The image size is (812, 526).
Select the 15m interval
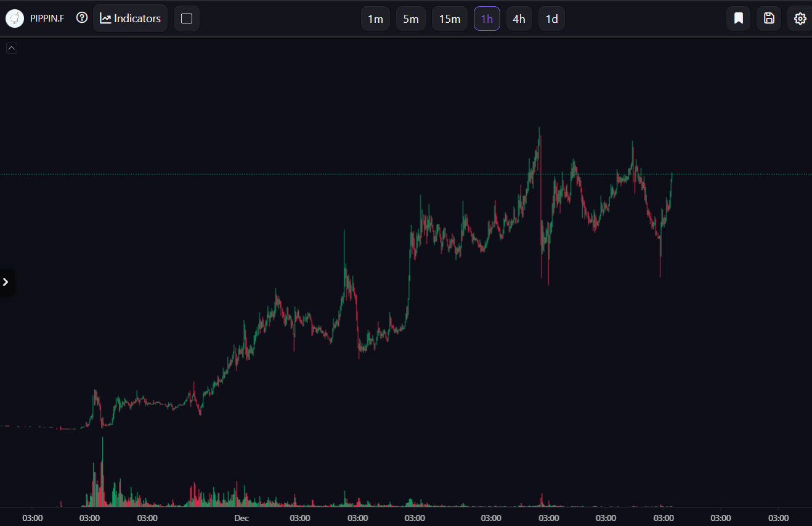pos(450,18)
